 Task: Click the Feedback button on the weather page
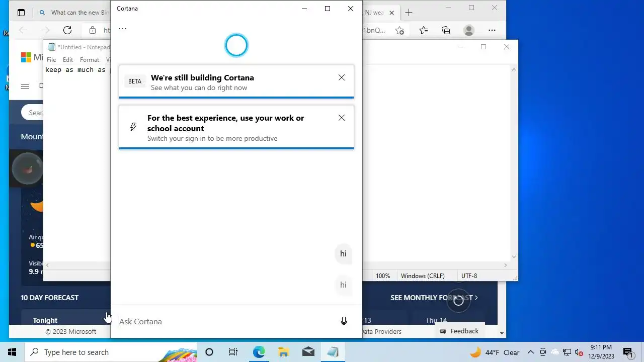[459, 331]
